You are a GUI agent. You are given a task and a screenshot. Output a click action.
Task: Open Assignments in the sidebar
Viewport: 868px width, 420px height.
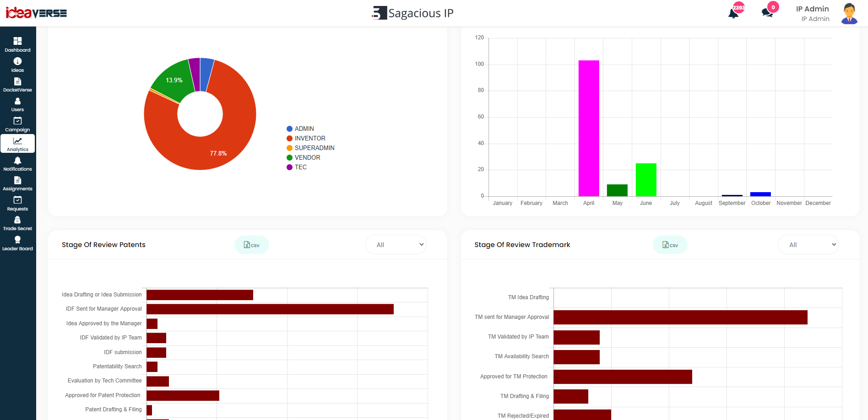click(17, 183)
